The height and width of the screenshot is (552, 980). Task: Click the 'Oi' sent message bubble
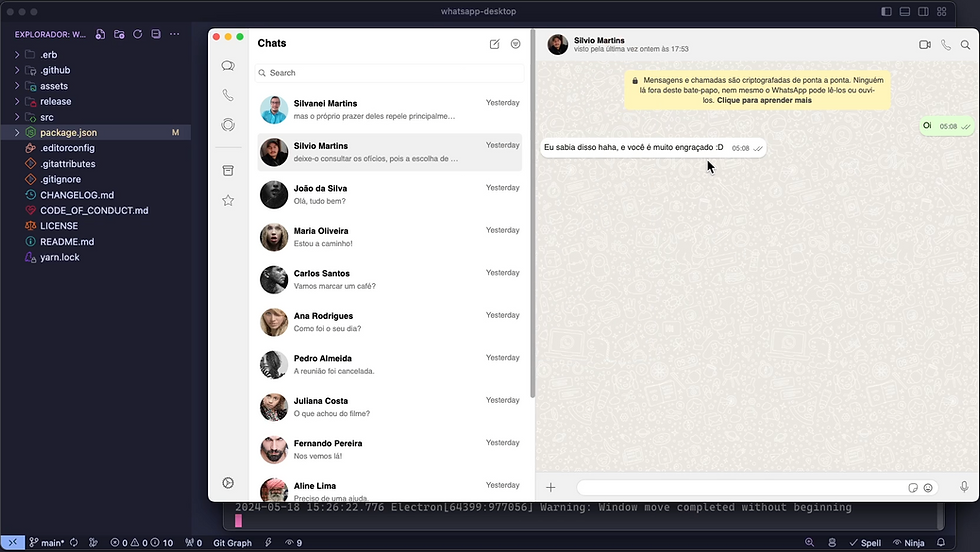click(x=946, y=126)
